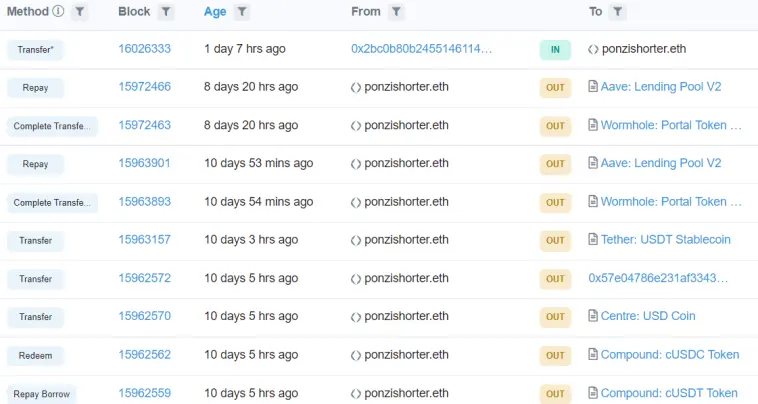
Task: Open the From column filter icon
Action: coord(396,12)
